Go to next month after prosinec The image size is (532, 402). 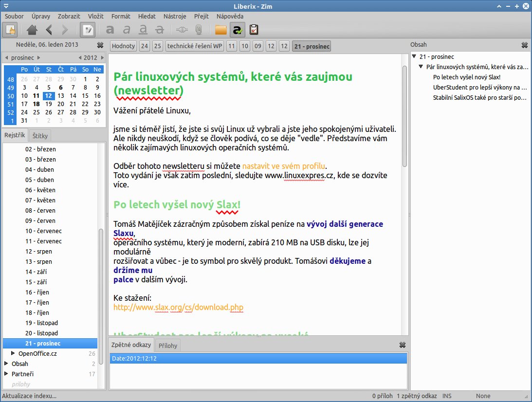(38, 57)
